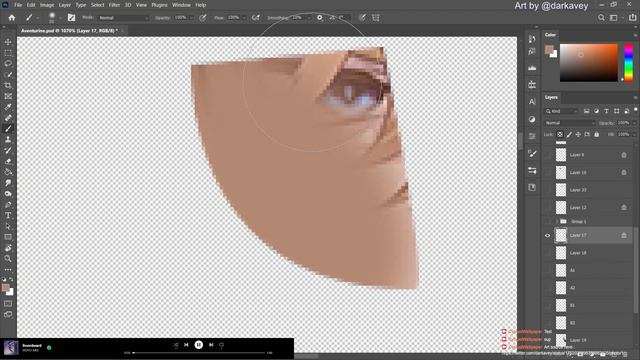Screen dimensions: 640x360
Task: Open the Smoothing value dropdown
Action: (309, 18)
